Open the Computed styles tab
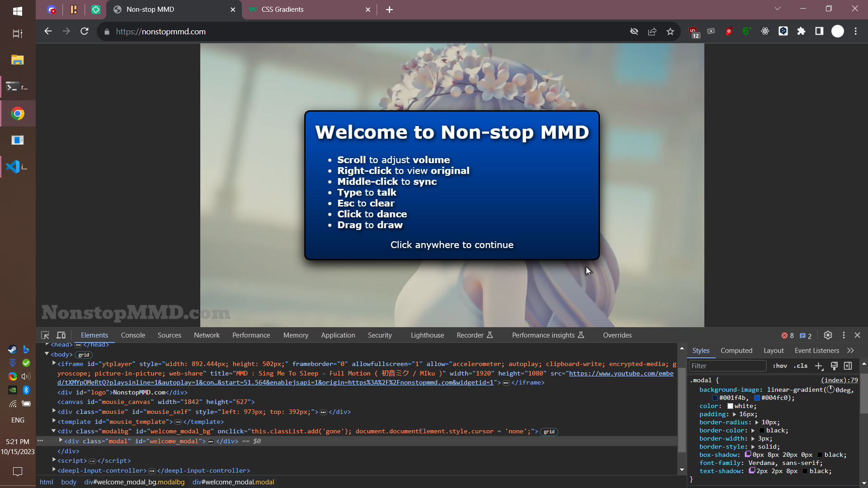 [x=736, y=351]
